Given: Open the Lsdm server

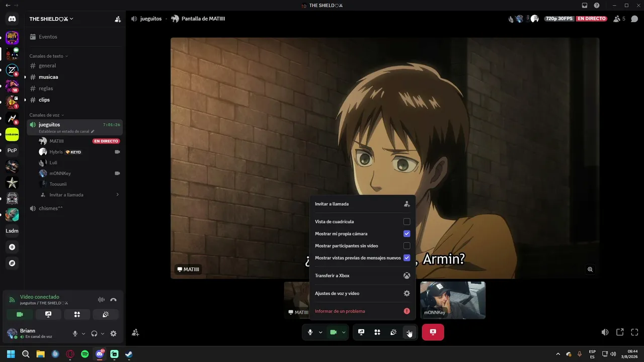Looking at the screenshot, I should 12,231.
